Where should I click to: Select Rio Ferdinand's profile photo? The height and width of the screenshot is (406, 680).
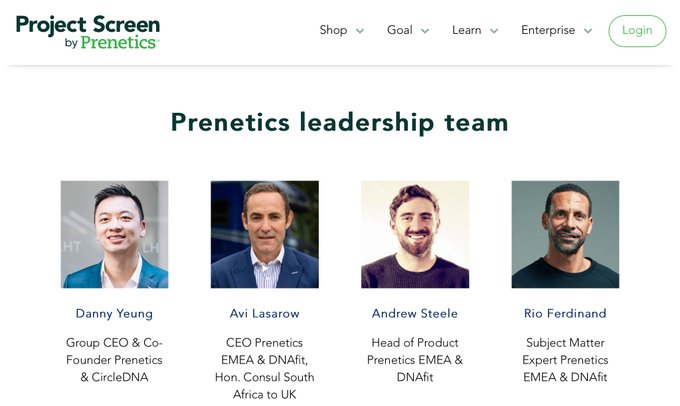point(565,234)
